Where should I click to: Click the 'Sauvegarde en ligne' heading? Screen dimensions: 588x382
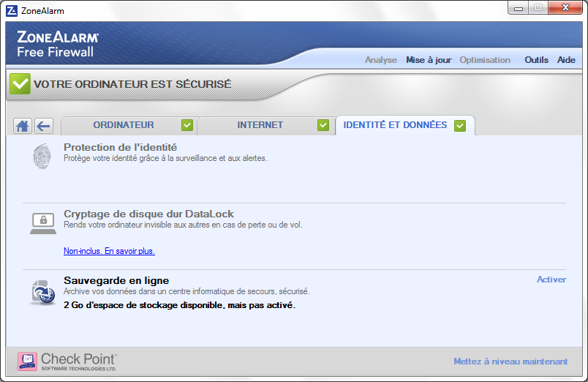click(116, 281)
